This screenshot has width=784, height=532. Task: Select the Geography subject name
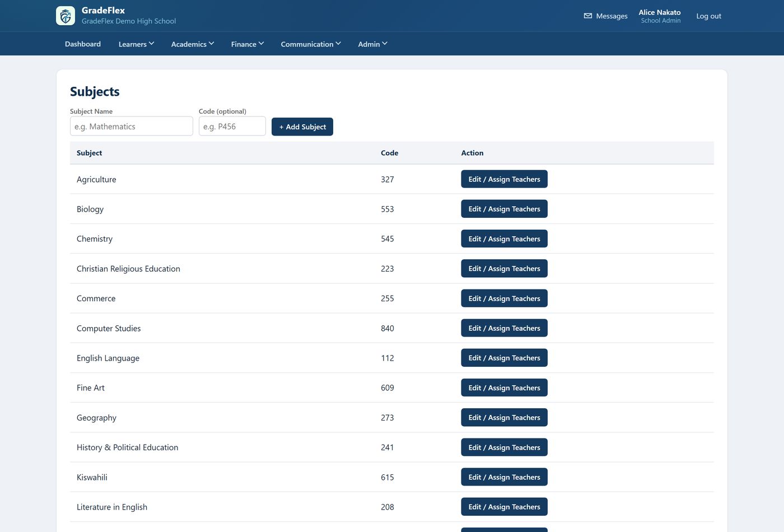(x=96, y=418)
